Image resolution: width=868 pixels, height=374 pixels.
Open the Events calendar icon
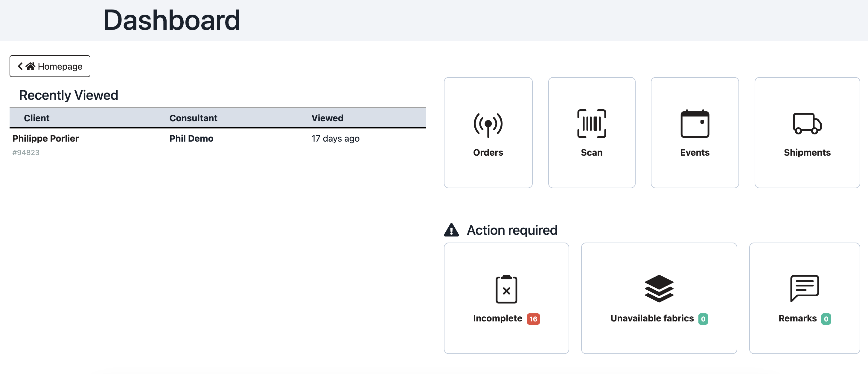(695, 124)
